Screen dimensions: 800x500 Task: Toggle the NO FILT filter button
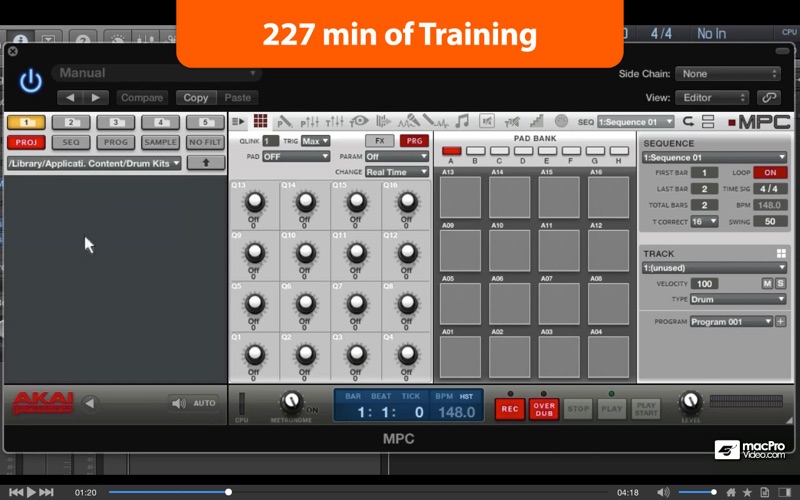(x=205, y=142)
